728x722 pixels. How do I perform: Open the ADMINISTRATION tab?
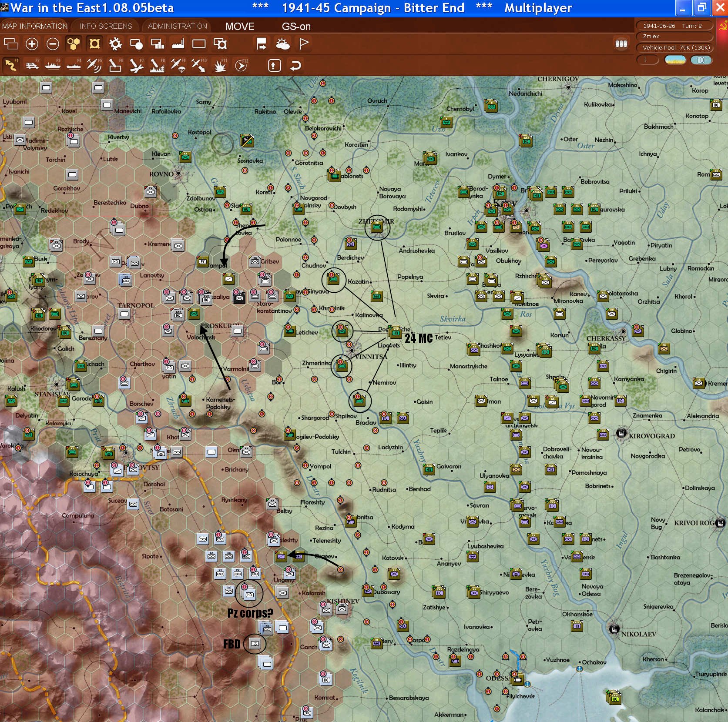coord(177,26)
